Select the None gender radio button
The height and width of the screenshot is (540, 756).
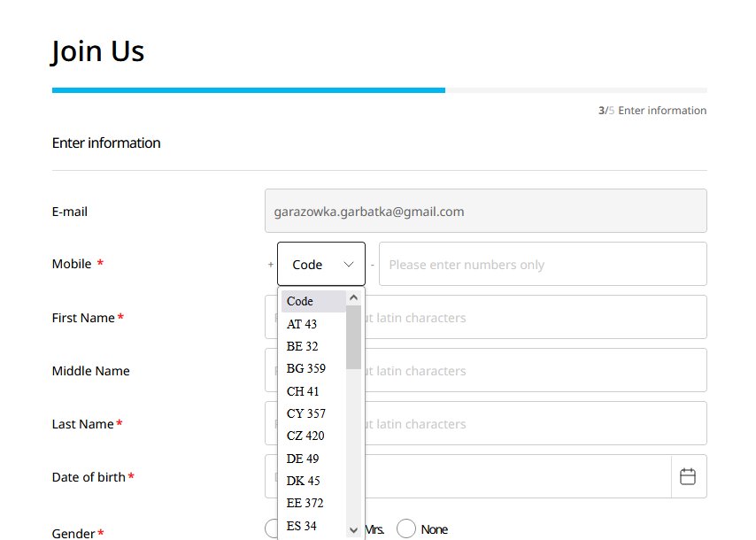pyautogui.click(x=406, y=528)
